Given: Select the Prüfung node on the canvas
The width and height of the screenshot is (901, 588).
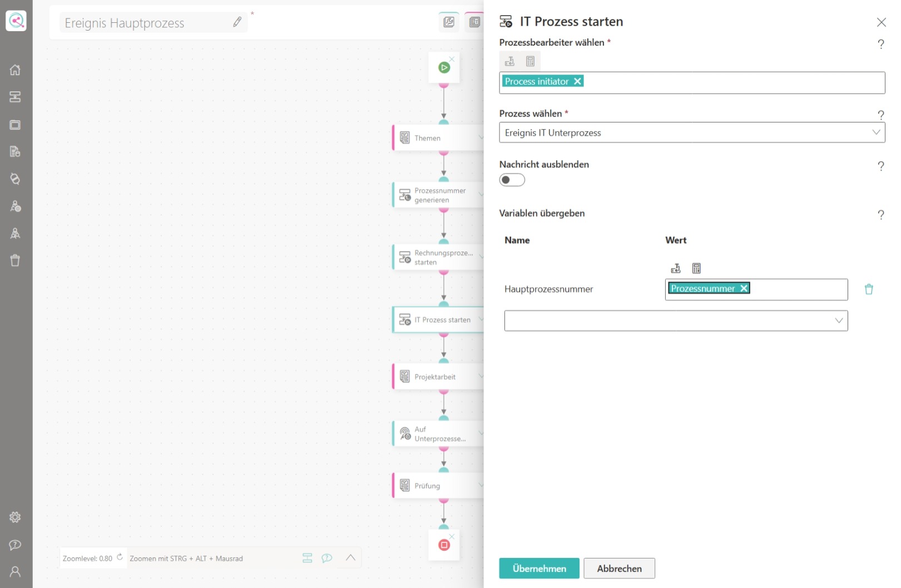Looking at the screenshot, I should pyautogui.click(x=438, y=486).
